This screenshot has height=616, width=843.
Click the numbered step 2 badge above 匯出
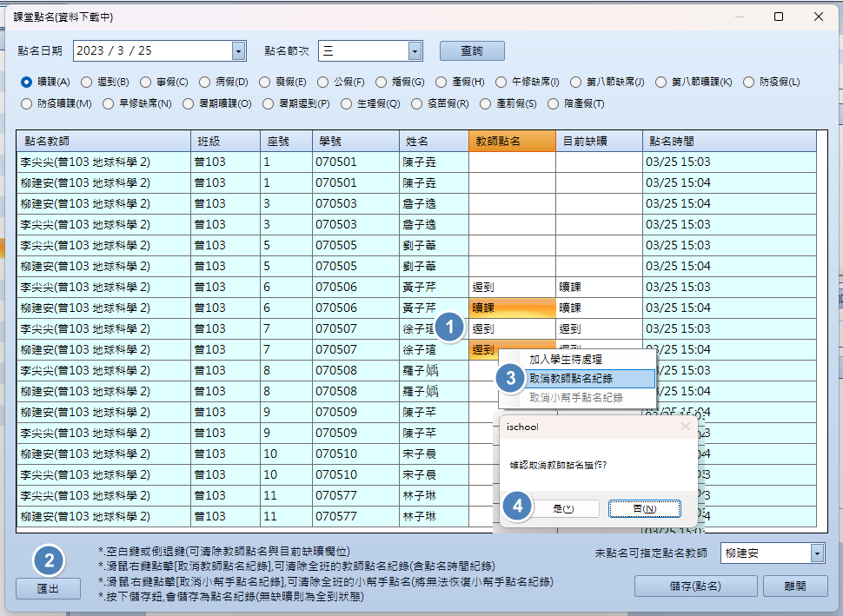coord(49,560)
